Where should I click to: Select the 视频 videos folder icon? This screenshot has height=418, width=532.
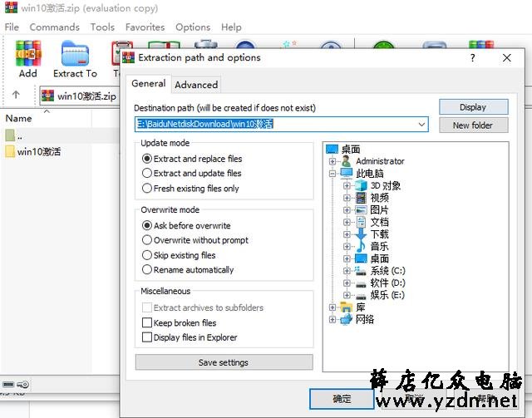click(361, 198)
